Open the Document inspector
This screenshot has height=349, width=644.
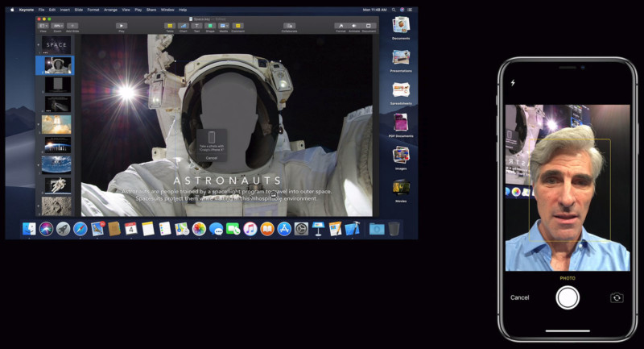coord(369,26)
